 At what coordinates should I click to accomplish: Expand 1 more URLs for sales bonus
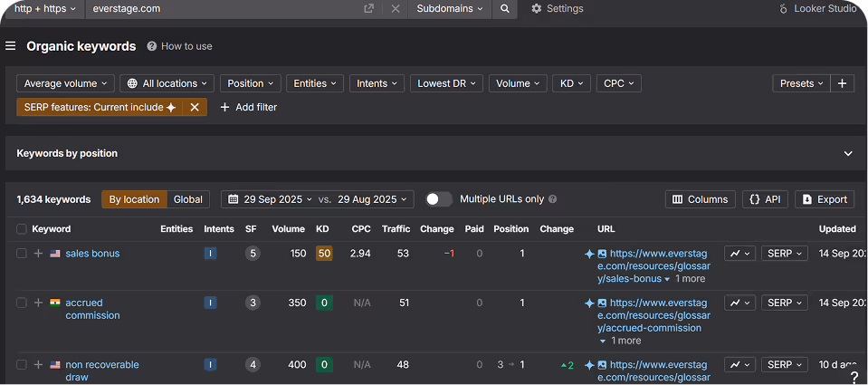[x=685, y=279]
